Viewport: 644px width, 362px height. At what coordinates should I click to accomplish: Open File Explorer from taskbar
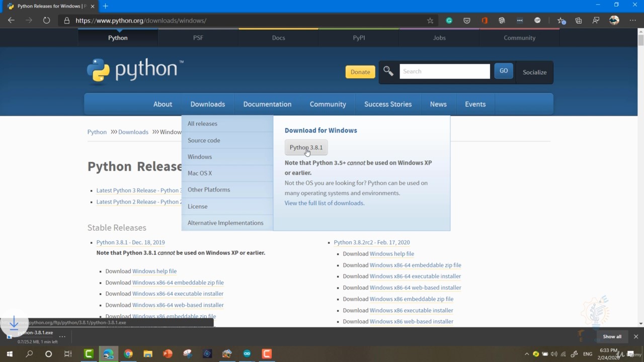[x=148, y=354]
